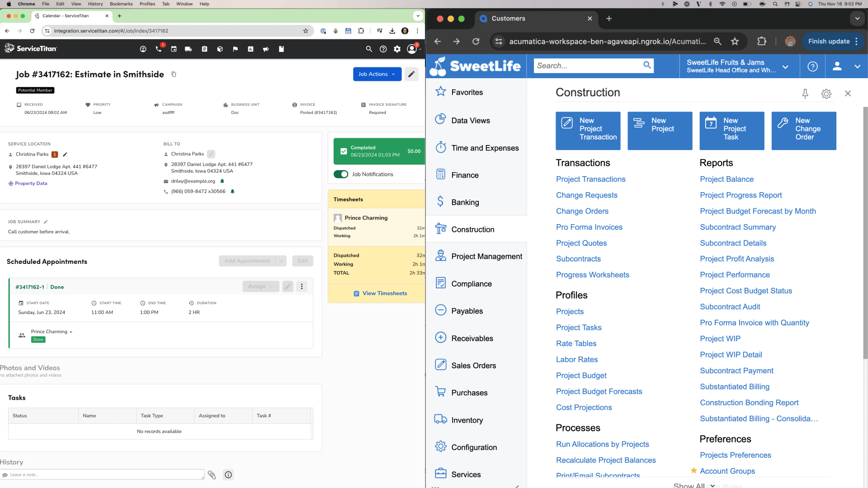
Task: Click the pencil edit button beside Job Actions
Action: (411, 74)
